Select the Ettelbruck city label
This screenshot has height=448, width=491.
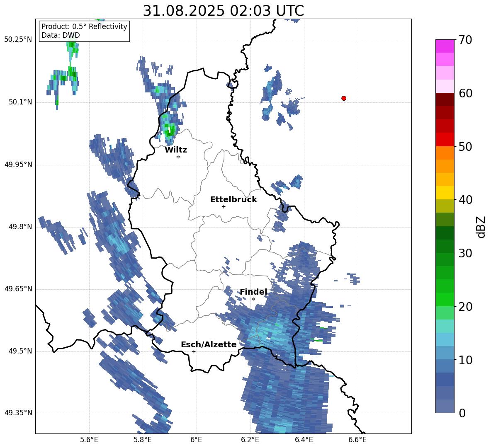click(x=233, y=199)
